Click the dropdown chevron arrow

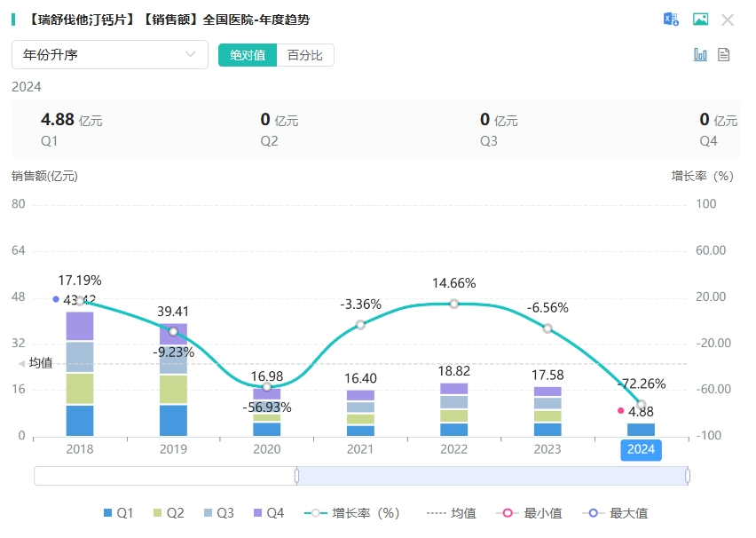click(x=191, y=54)
